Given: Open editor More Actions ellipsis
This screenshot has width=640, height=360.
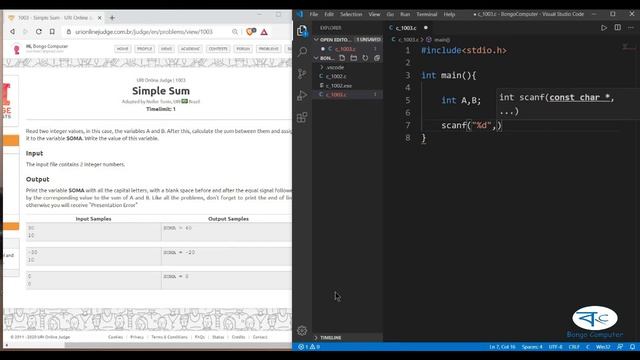Looking at the screenshot, I should point(631,28).
